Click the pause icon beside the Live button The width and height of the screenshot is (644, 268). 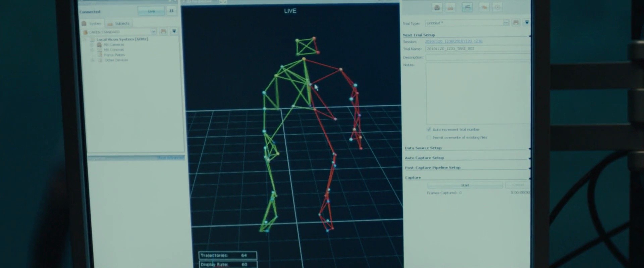click(x=171, y=11)
